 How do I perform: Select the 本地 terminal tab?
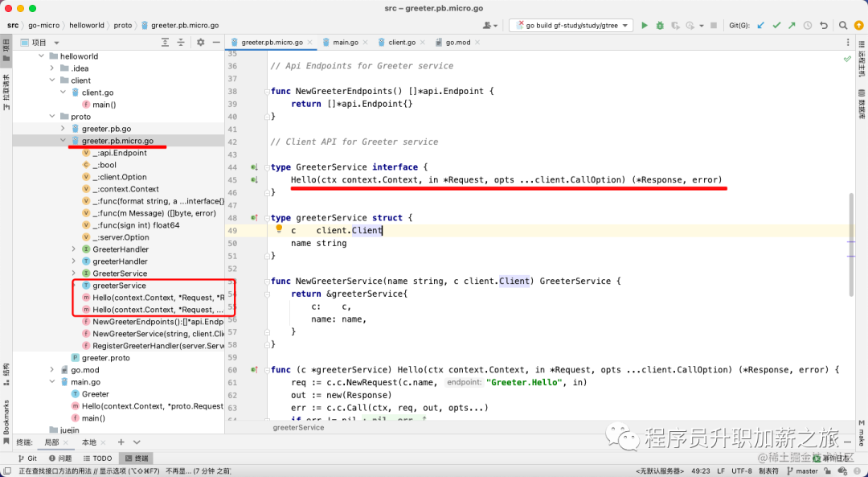pyautogui.click(x=88, y=442)
